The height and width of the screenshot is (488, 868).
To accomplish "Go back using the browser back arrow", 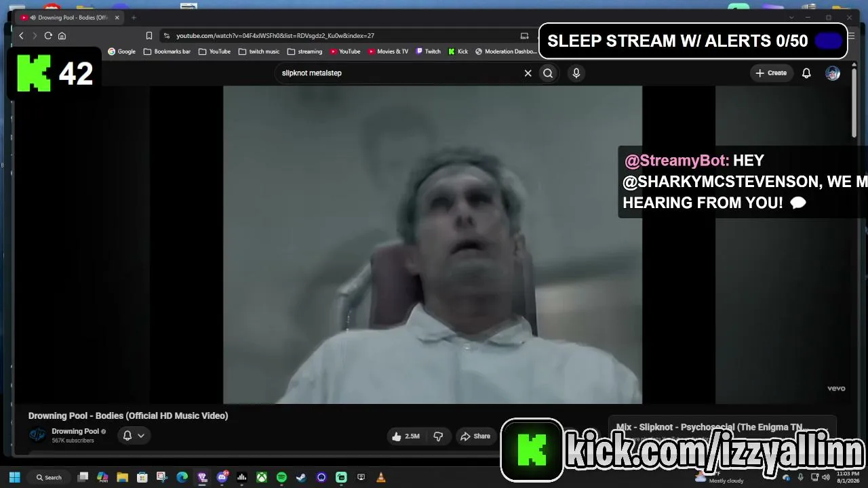I will click(22, 36).
